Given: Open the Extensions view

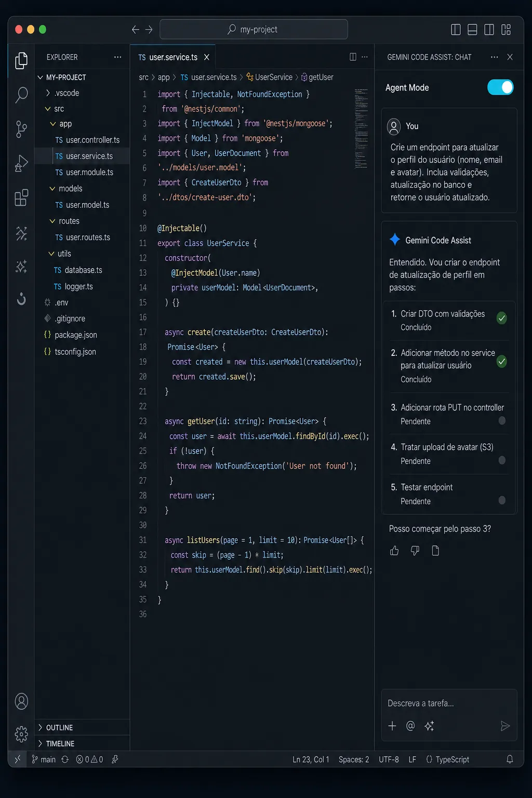Looking at the screenshot, I should (x=21, y=197).
